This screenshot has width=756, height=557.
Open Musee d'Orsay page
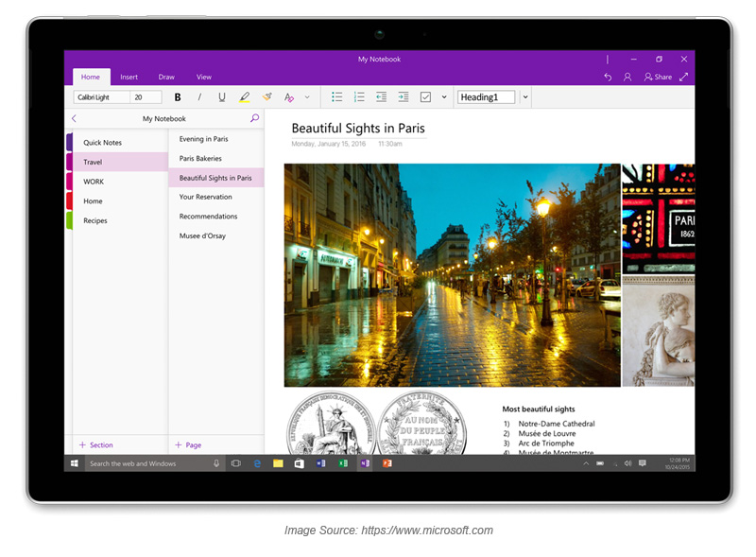(216, 235)
